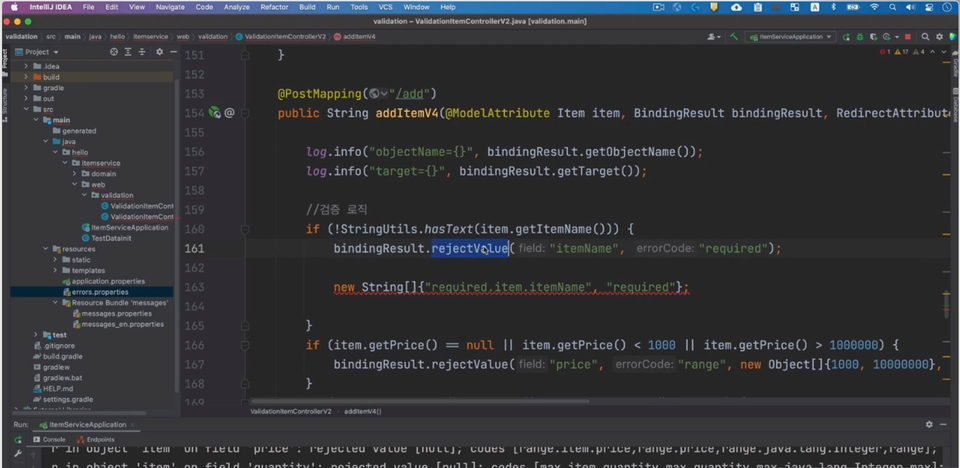Open the Build menu
The image size is (960, 468).
(x=307, y=7)
